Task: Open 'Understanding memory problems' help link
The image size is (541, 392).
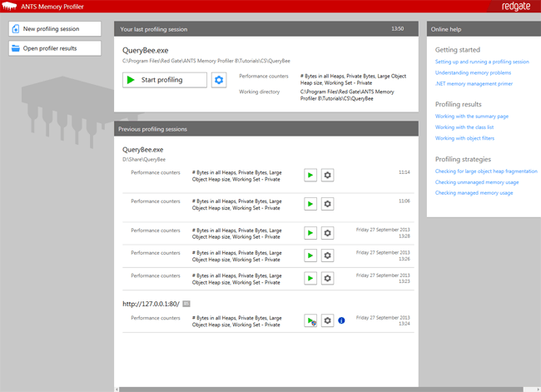Action: coord(471,72)
